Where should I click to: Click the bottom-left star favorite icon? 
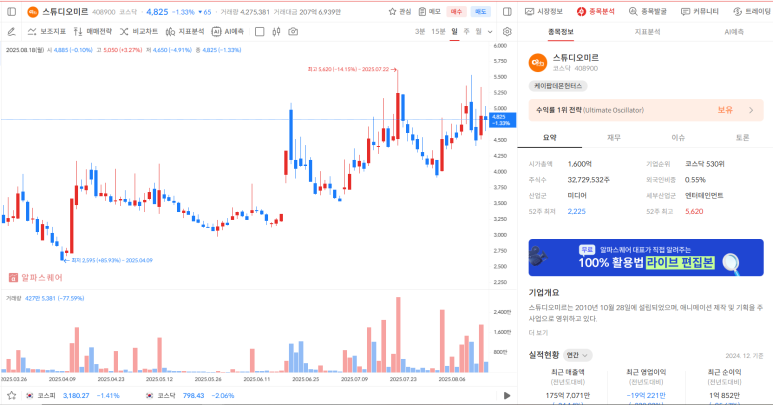[x=12, y=395]
